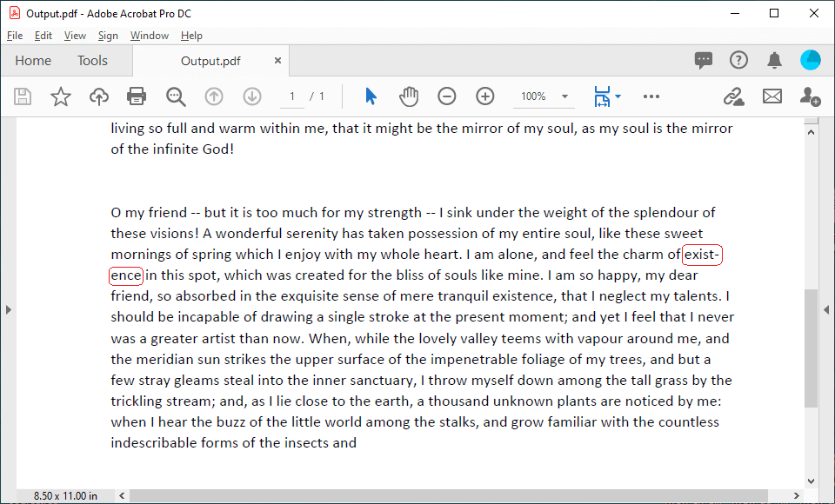Click the page number input field

(x=292, y=96)
